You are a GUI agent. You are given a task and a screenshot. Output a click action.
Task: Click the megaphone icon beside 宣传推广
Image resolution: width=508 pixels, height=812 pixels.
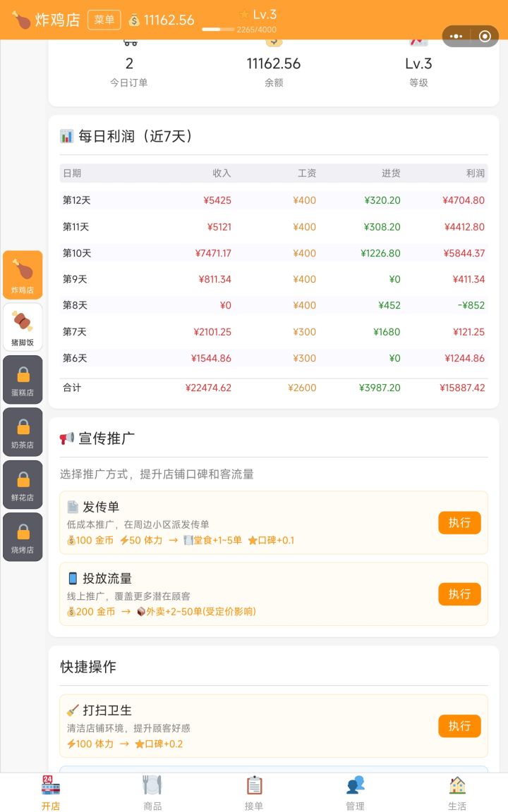click(67, 438)
